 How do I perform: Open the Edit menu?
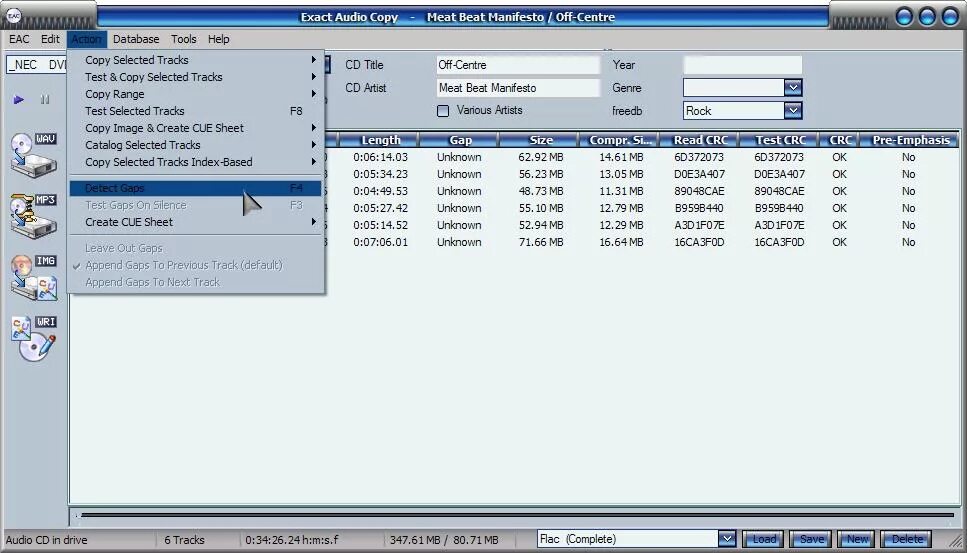pyautogui.click(x=50, y=39)
